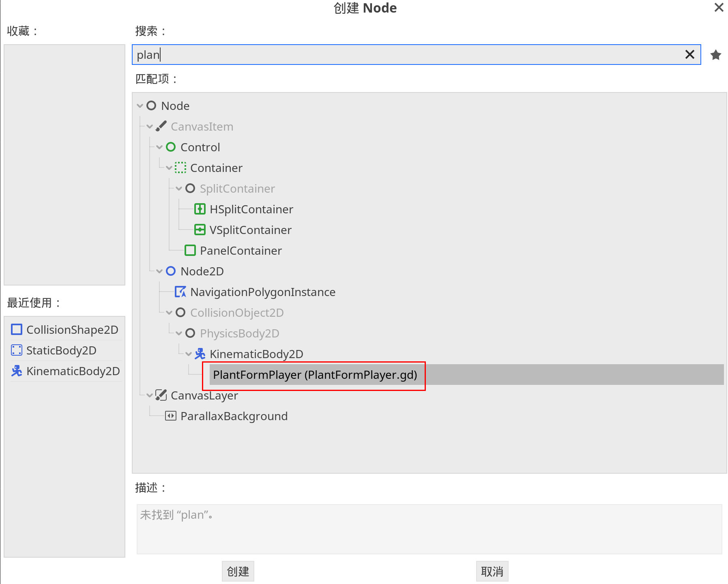The image size is (728, 584).
Task: Choose CollisionShape2D text from recent list
Action: pos(72,330)
